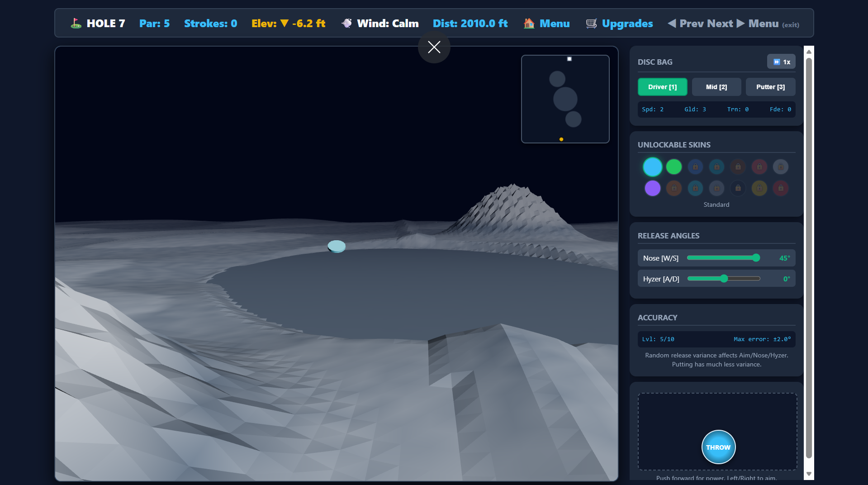The height and width of the screenshot is (485, 868).
Task: Click the golf flag icon beside HOLE 7
Action: pos(76,24)
